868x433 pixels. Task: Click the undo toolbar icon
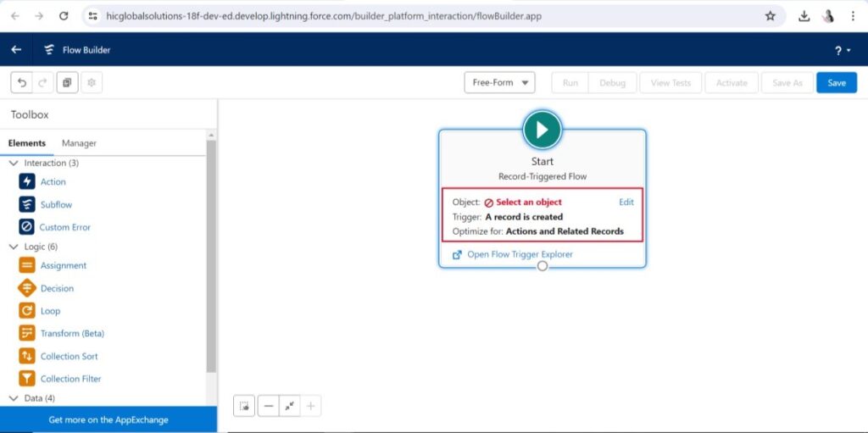pyautogui.click(x=21, y=82)
